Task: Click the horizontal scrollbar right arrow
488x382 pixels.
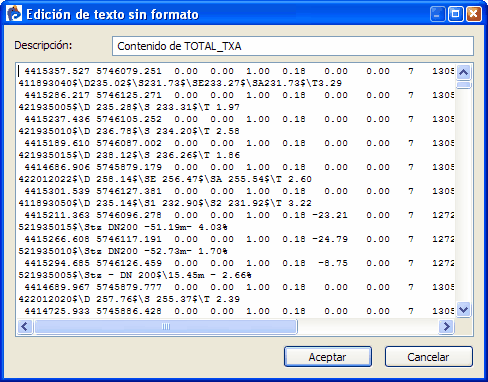Action: pyautogui.click(x=446, y=326)
